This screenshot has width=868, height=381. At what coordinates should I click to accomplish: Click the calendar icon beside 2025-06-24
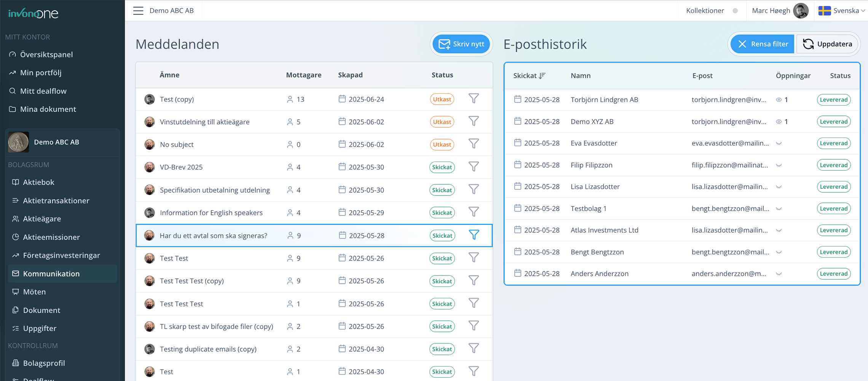[341, 99]
